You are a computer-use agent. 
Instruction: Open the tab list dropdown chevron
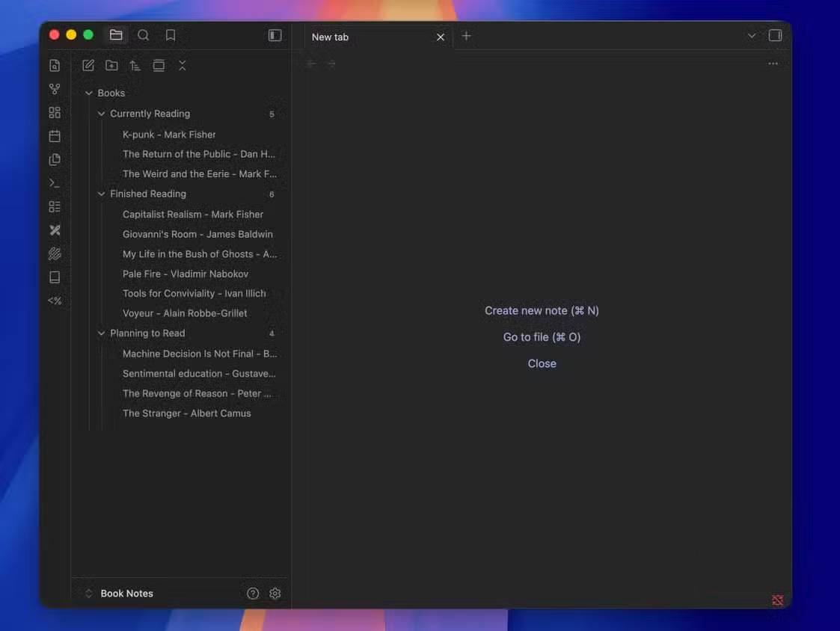752,36
